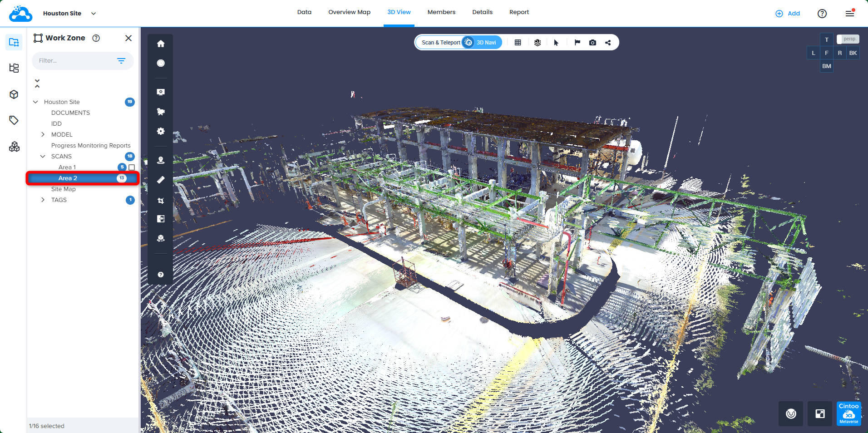Expand the MODEL tree folder
The width and height of the screenshot is (868, 433).
pyautogui.click(x=43, y=135)
